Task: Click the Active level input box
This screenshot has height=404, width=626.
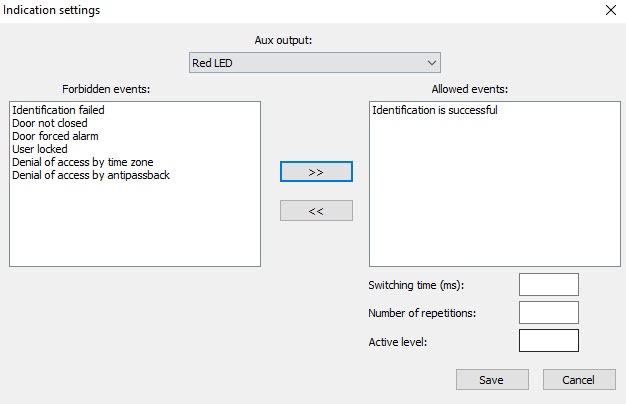Action: click(548, 341)
